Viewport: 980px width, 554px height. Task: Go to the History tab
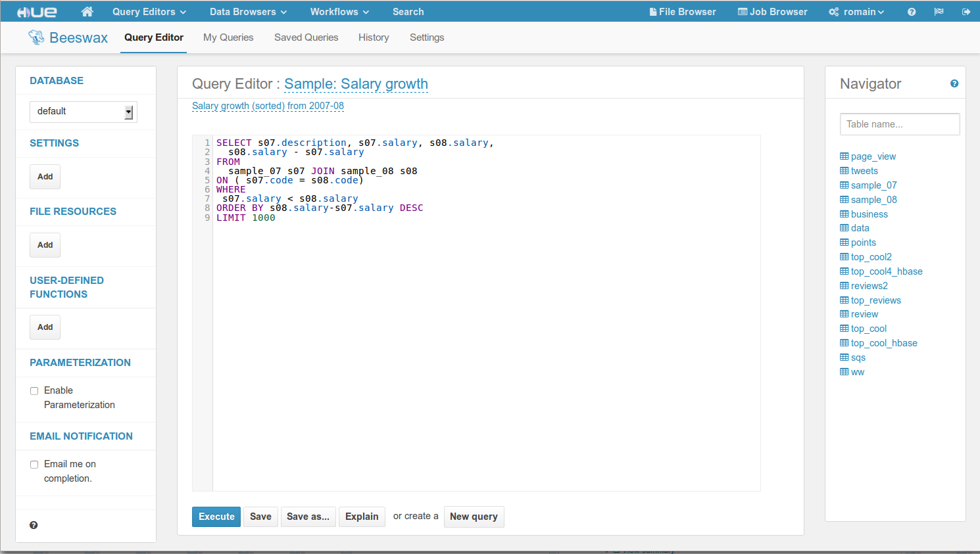tap(374, 37)
